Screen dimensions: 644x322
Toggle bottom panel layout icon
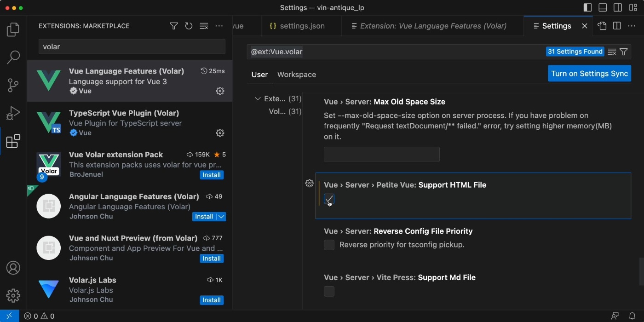603,8
